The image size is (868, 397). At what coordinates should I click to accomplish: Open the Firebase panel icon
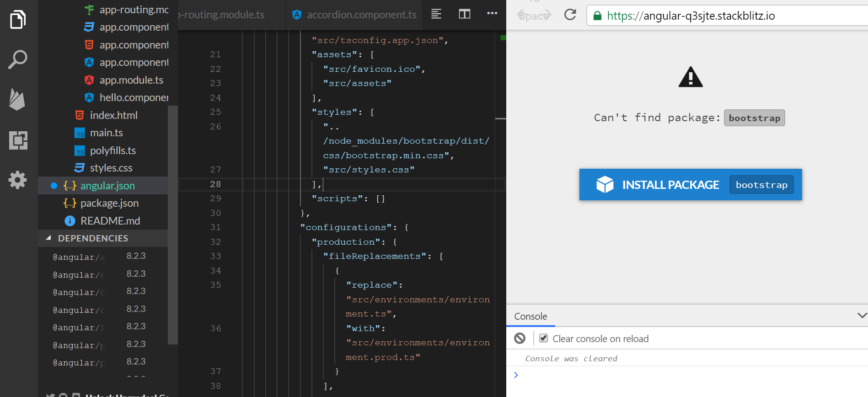pos(17,99)
